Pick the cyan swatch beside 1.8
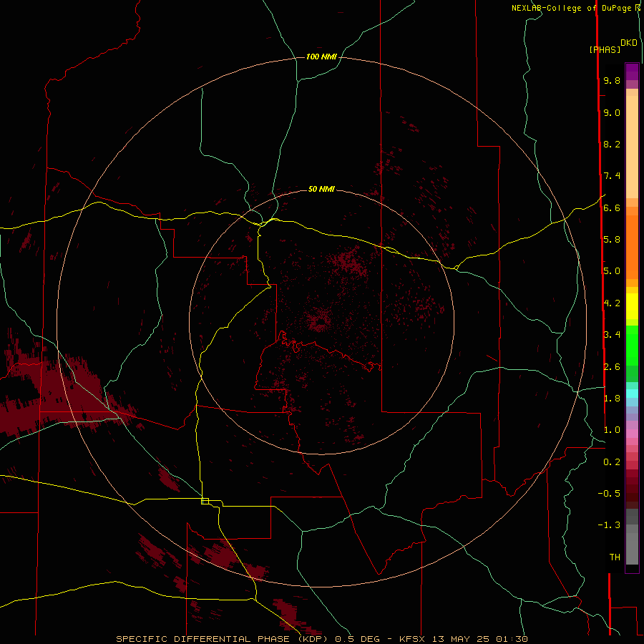This screenshot has height=644, width=644. click(x=632, y=394)
